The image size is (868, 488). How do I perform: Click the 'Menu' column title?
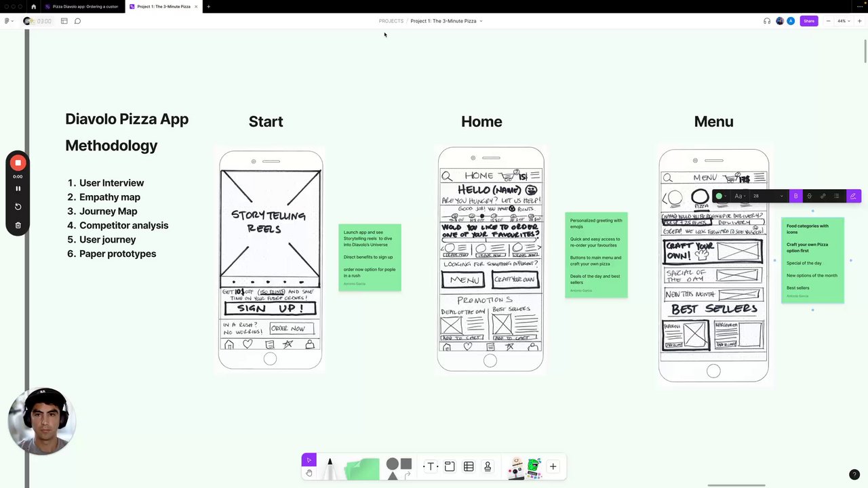(713, 121)
